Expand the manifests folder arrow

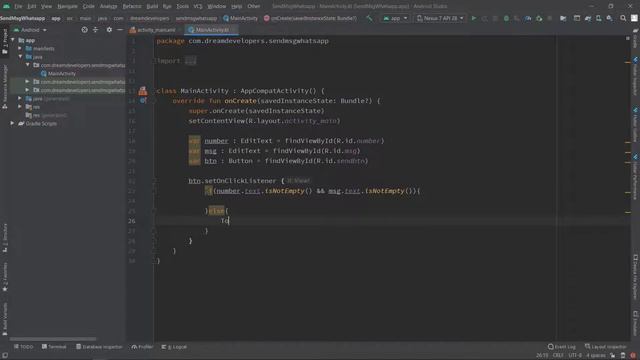20,48
